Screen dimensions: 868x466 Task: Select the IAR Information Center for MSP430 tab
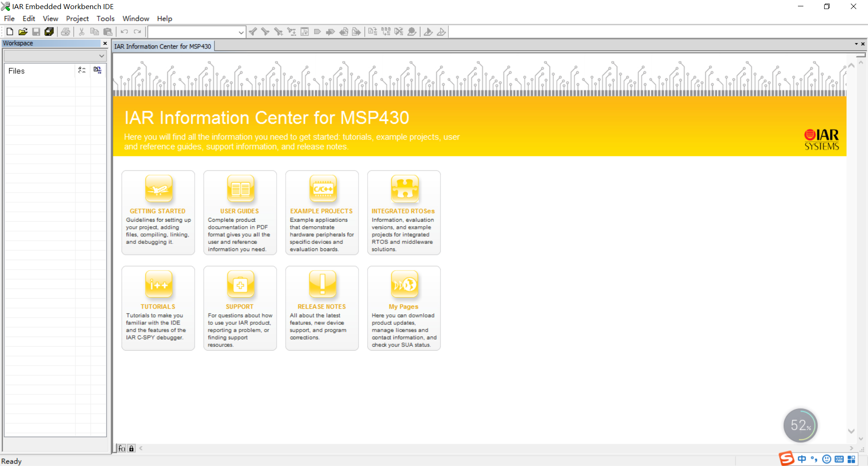163,46
